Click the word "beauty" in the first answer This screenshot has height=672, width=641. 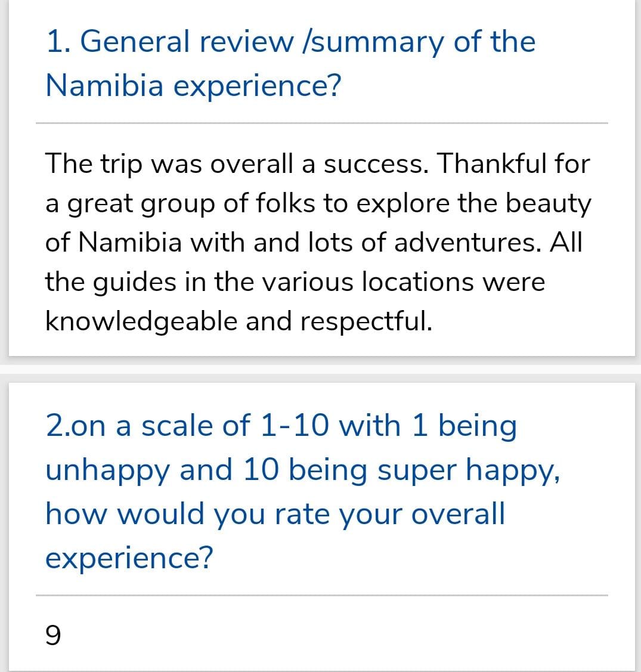[x=548, y=203]
